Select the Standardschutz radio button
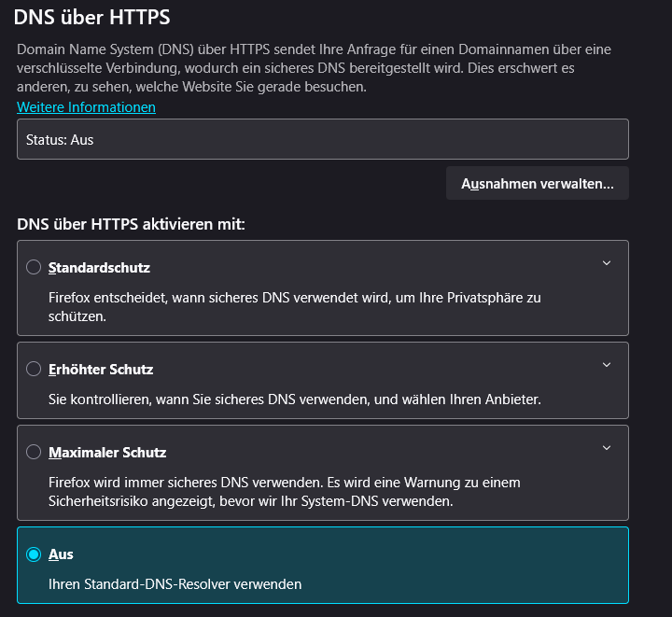672x617 pixels. pyautogui.click(x=34, y=268)
